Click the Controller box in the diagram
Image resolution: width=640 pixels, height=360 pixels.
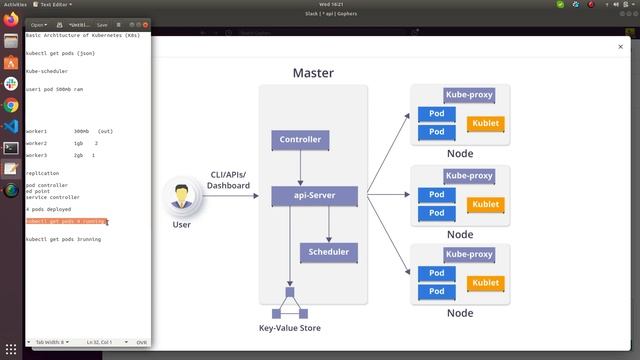pos(300,140)
